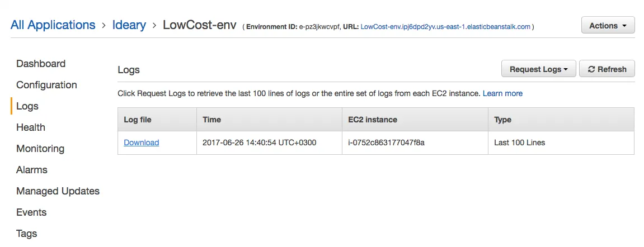Download the Last 100 Lines log file
This screenshot has width=644, height=247.
coord(141,142)
